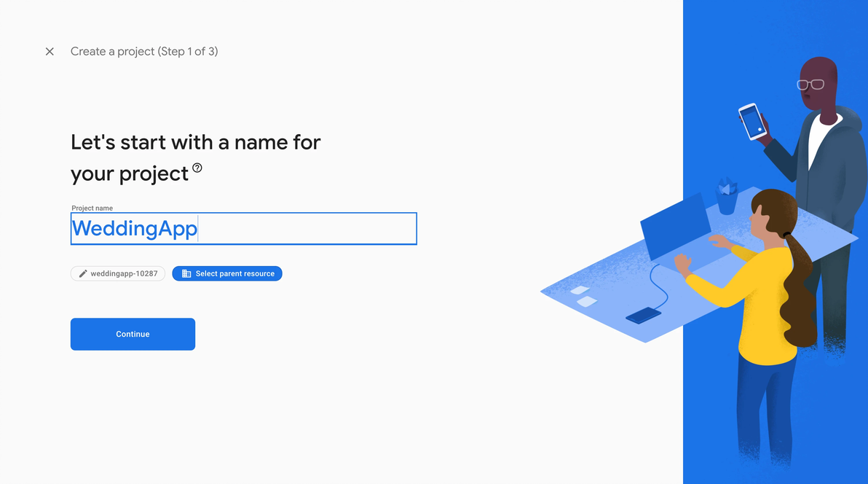The image size is (868, 484).
Task: Click the charging phone on the desk
Action: (x=644, y=315)
